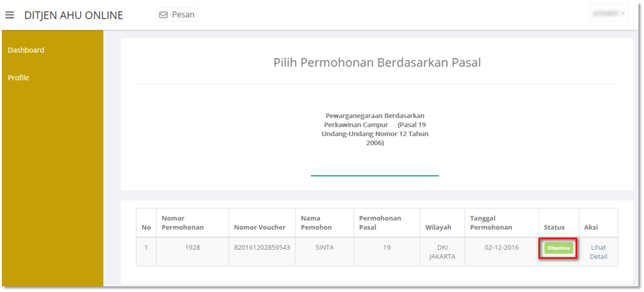Click the Nomor Permohonan column header

[182, 222]
